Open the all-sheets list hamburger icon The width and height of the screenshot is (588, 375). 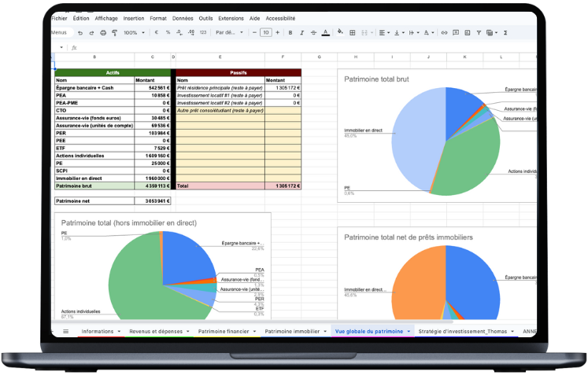(65, 331)
